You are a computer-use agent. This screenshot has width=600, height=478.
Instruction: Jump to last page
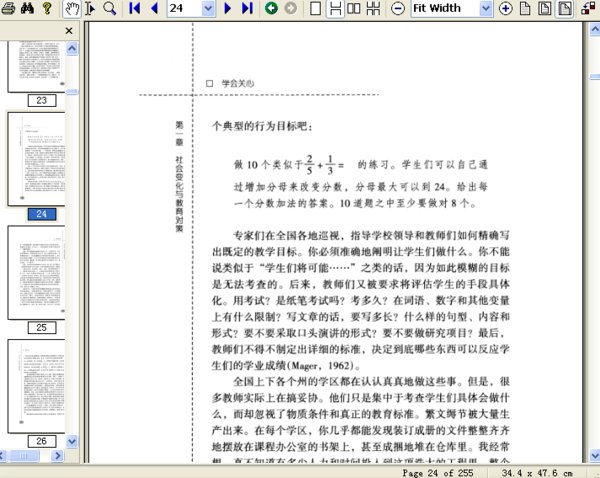pyautogui.click(x=248, y=8)
